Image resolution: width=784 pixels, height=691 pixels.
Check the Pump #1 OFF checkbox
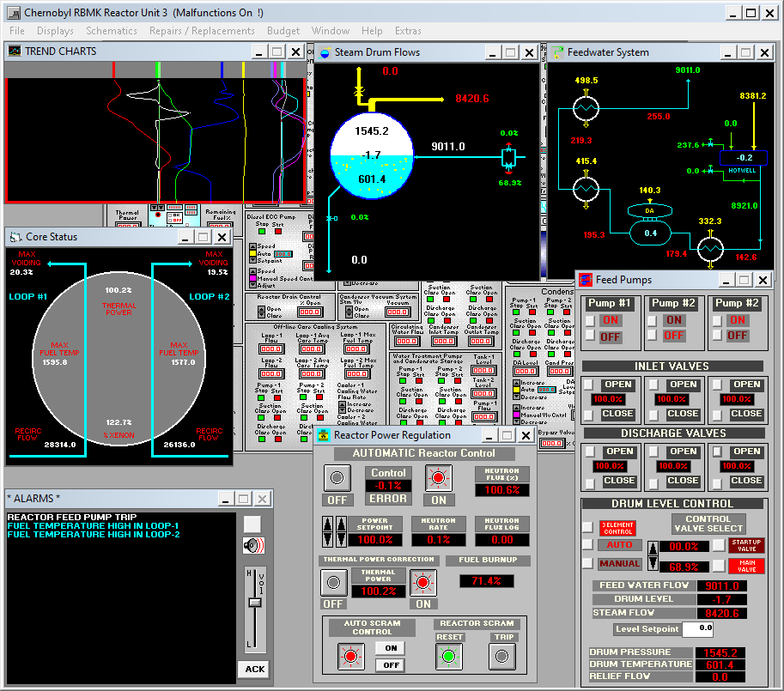(x=590, y=335)
